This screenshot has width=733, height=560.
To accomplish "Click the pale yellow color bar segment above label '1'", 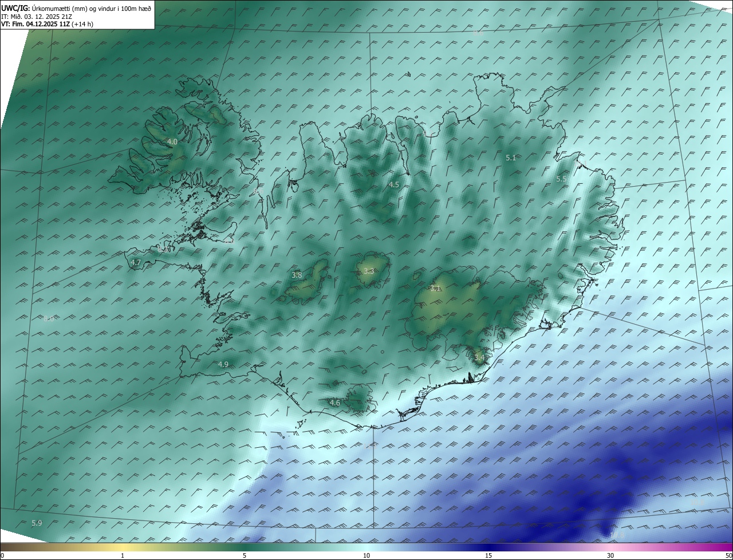I will (x=123, y=547).
